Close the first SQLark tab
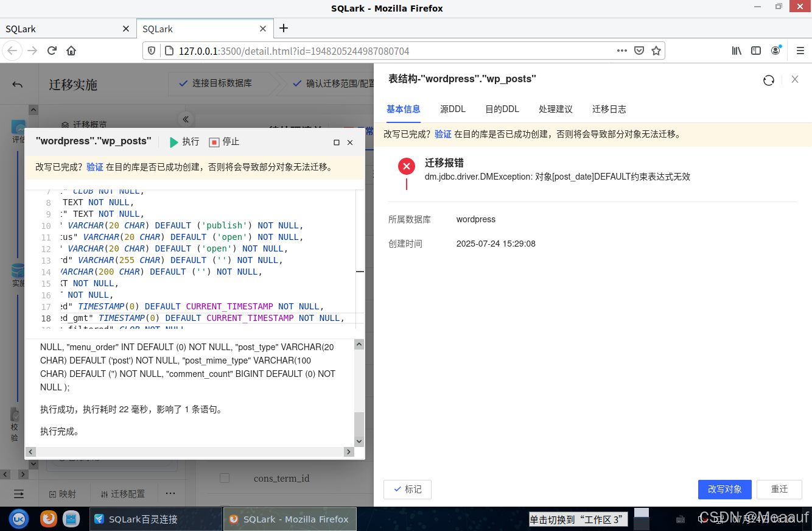This screenshot has height=531, width=812. click(x=126, y=29)
